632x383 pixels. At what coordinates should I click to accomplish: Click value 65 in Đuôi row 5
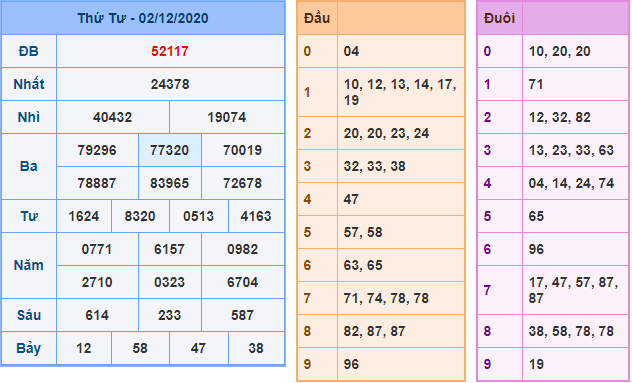(536, 216)
